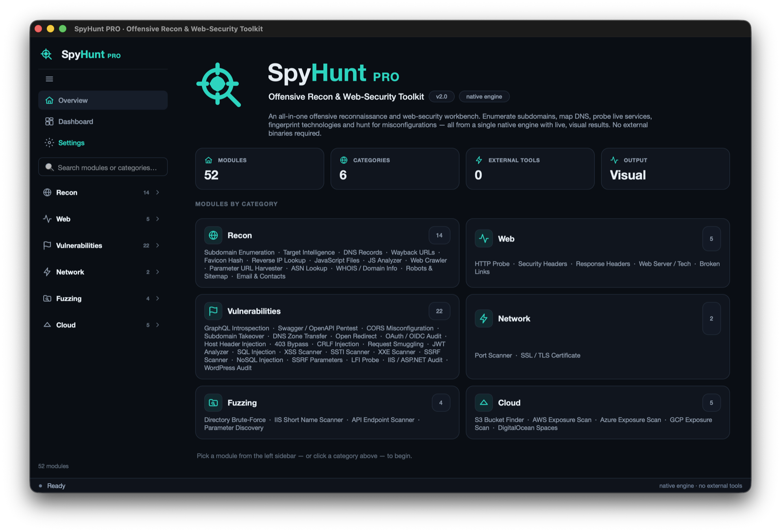This screenshot has width=781, height=532.
Task: Expand the Cloud category chevron
Action: (157, 325)
